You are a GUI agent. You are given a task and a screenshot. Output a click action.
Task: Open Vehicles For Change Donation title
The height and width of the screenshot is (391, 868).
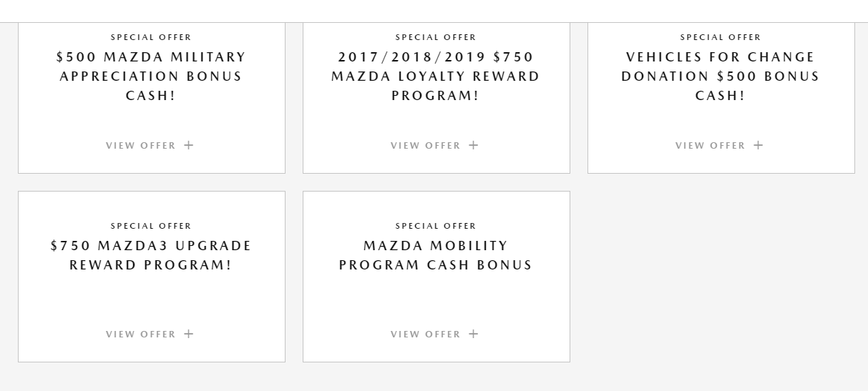[721, 76]
